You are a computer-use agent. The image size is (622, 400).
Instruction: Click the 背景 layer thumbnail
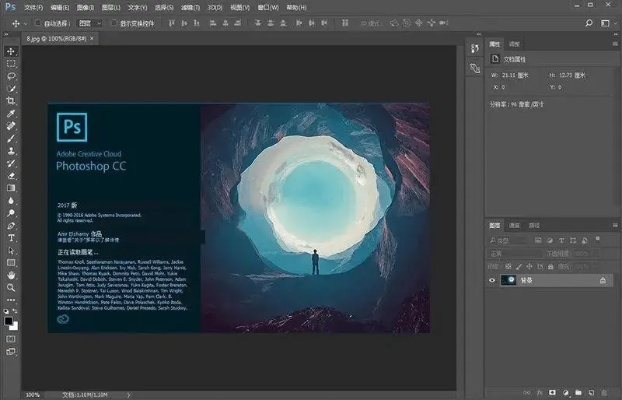point(508,281)
